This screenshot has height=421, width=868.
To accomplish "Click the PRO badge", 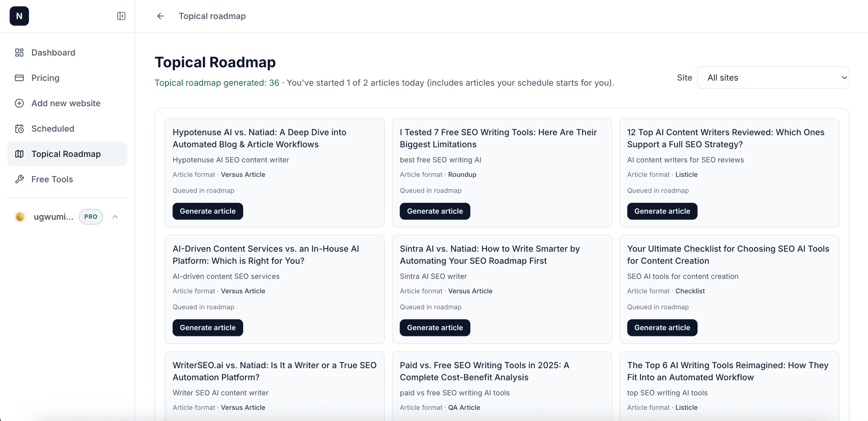I will 91,217.
